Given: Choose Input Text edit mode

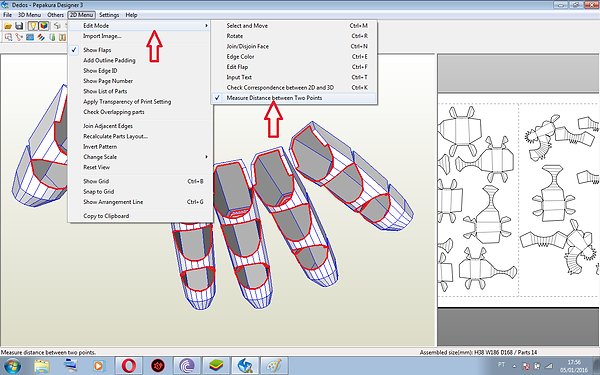Looking at the screenshot, I should pyautogui.click(x=294, y=77).
